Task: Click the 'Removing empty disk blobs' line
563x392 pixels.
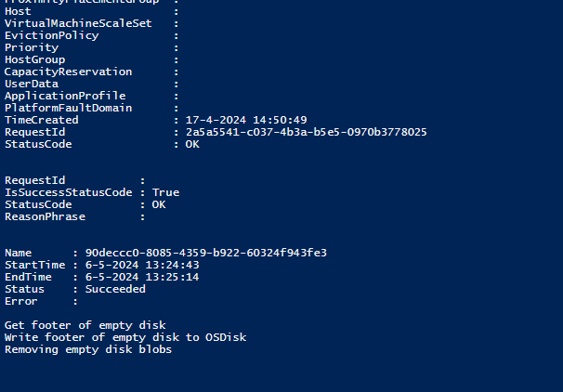Action: click(x=88, y=349)
